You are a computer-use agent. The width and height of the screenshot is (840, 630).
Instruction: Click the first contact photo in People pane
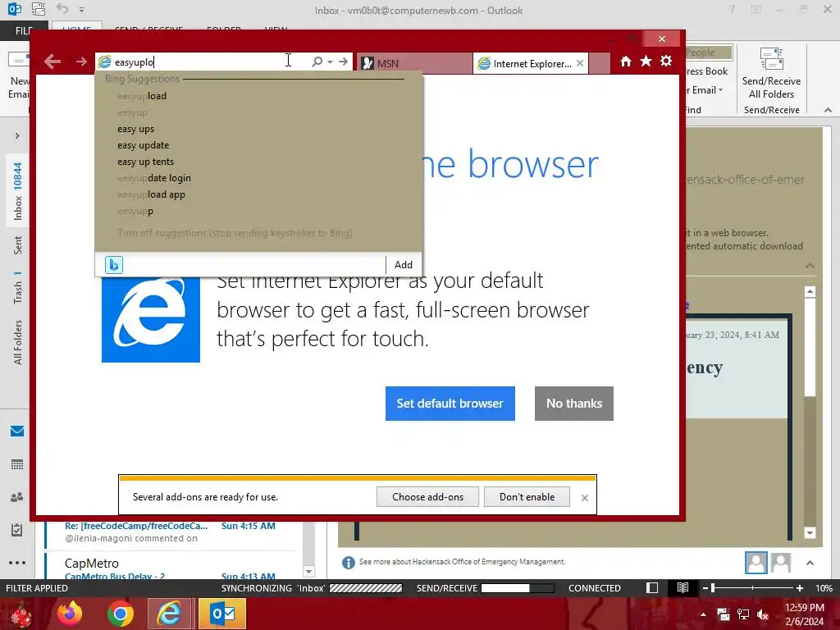756,563
